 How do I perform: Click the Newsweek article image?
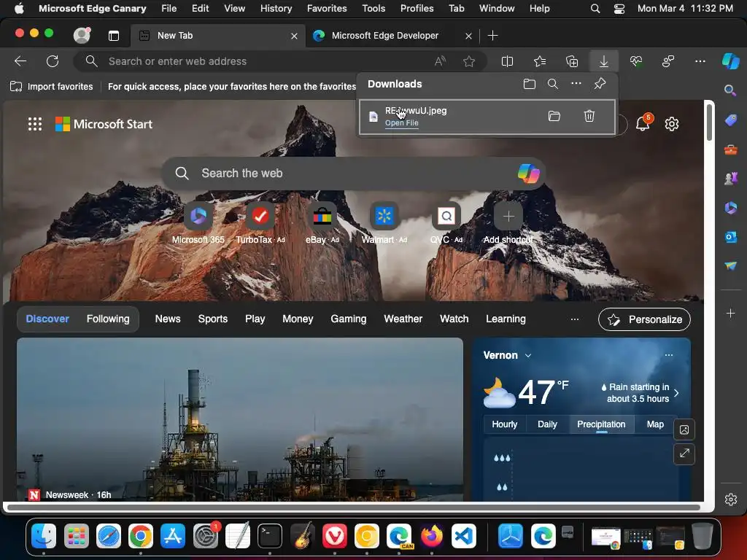(239, 419)
